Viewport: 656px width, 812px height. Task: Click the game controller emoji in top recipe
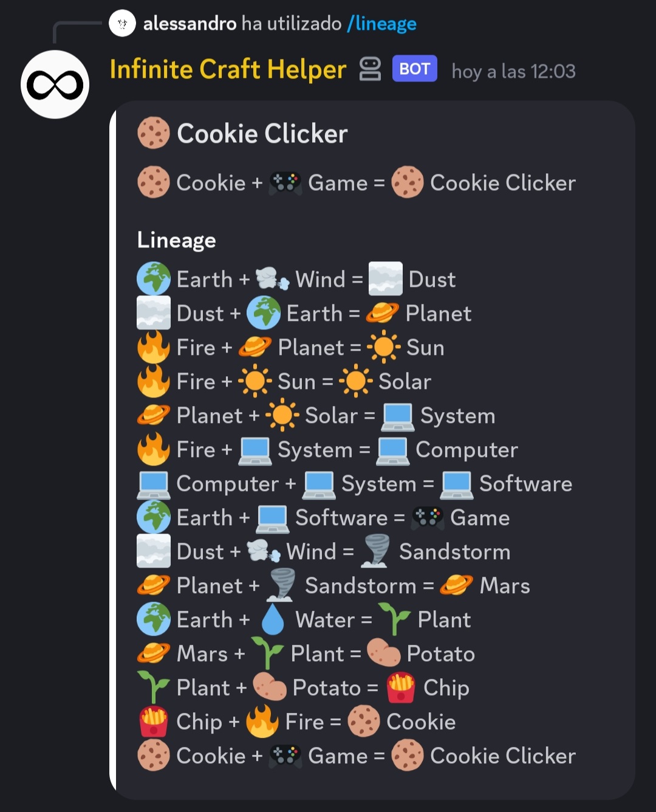285,182
